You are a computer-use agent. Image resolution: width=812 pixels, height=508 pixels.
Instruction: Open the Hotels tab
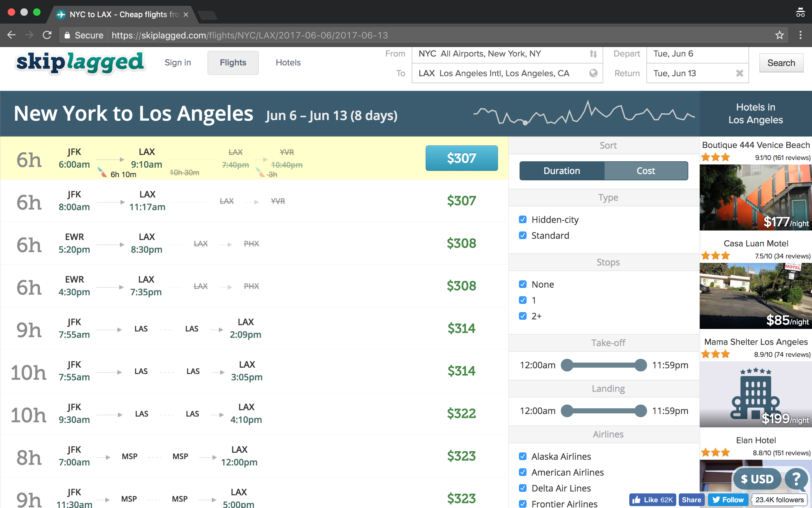(x=288, y=63)
